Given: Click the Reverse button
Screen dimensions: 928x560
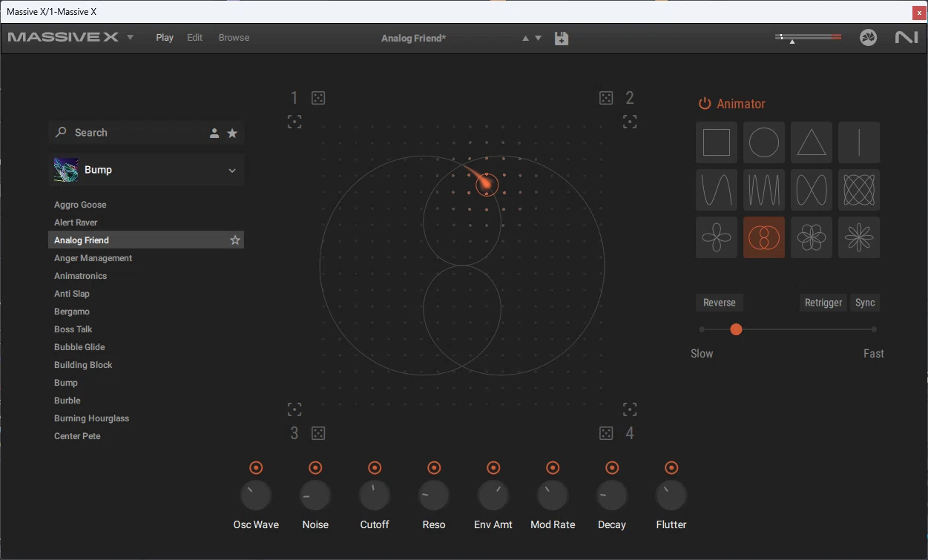Looking at the screenshot, I should [x=720, y=303].
